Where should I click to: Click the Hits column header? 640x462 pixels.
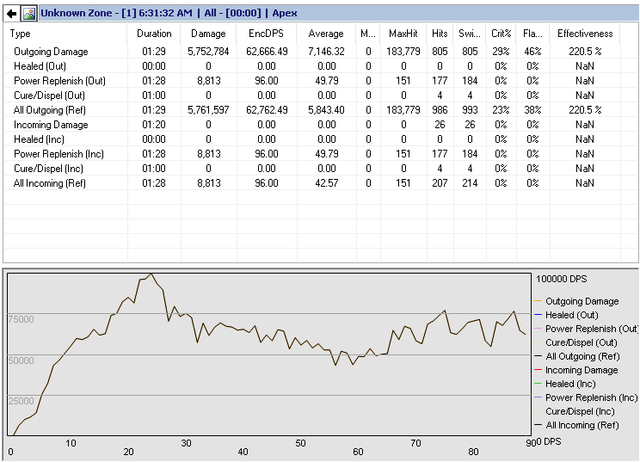point(440,33)
